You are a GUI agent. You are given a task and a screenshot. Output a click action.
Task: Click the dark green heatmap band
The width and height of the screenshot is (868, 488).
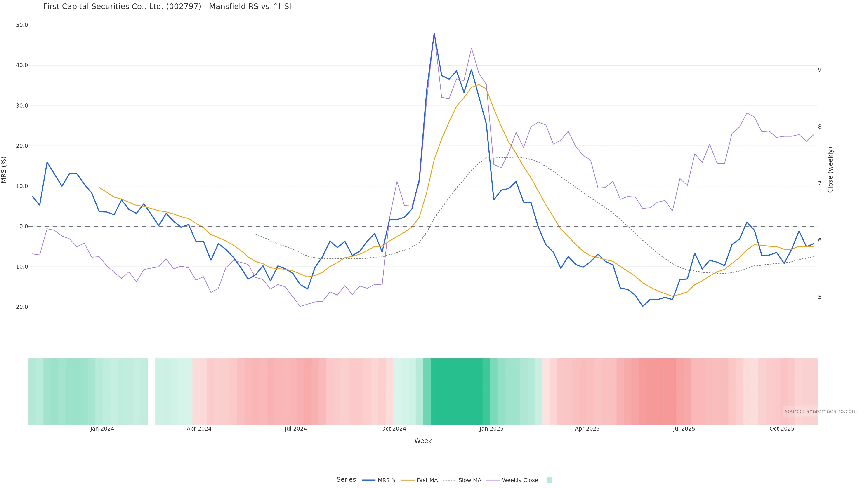point(457,391)
